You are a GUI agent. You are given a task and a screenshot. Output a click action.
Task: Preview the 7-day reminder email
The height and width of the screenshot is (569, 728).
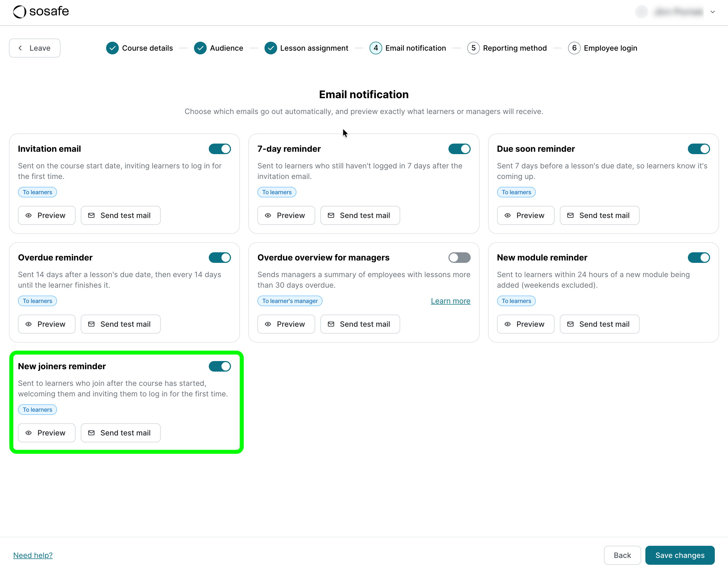[x=286, y=215]
